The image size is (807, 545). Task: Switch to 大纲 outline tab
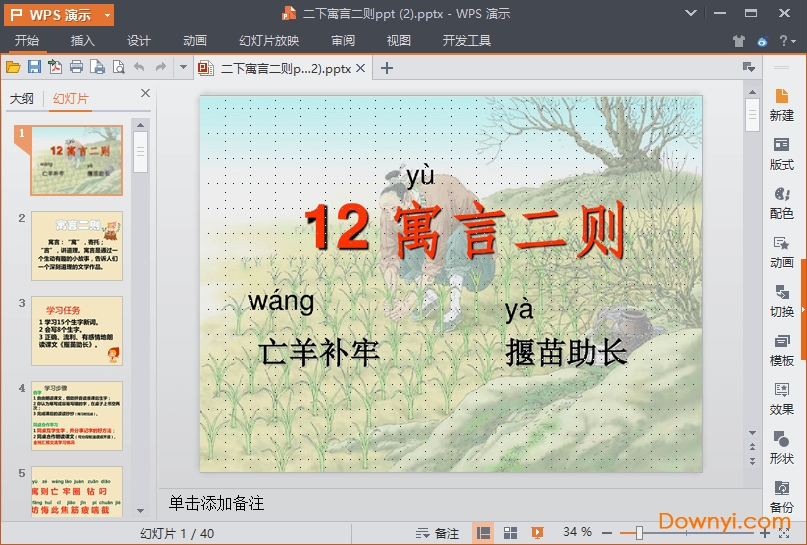(22, 98)
